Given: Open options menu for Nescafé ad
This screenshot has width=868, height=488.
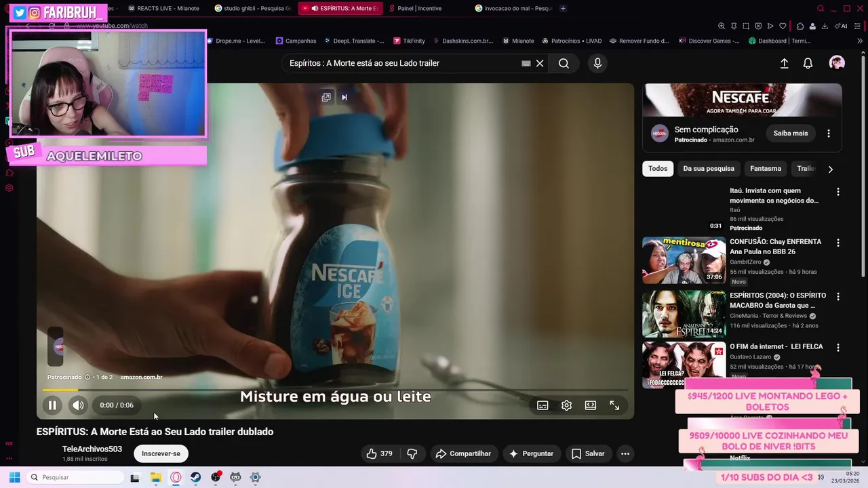Looking at the screenshot, I should [828, 134].
